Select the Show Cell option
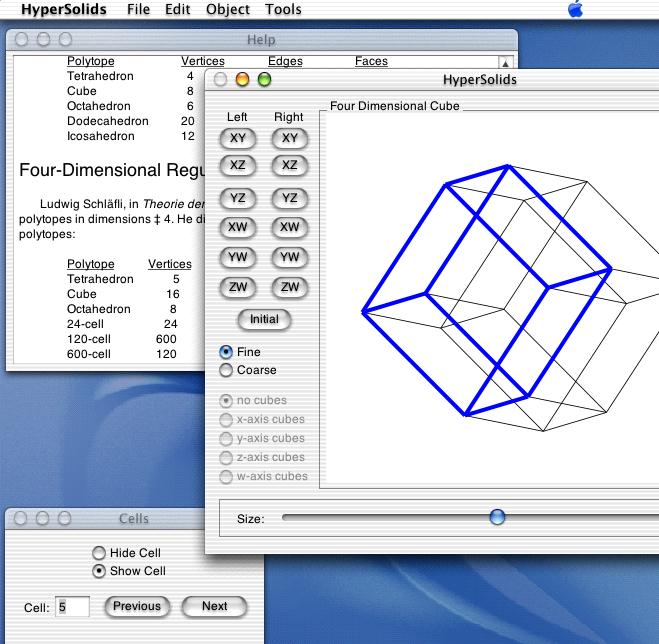 coord(98,571)
